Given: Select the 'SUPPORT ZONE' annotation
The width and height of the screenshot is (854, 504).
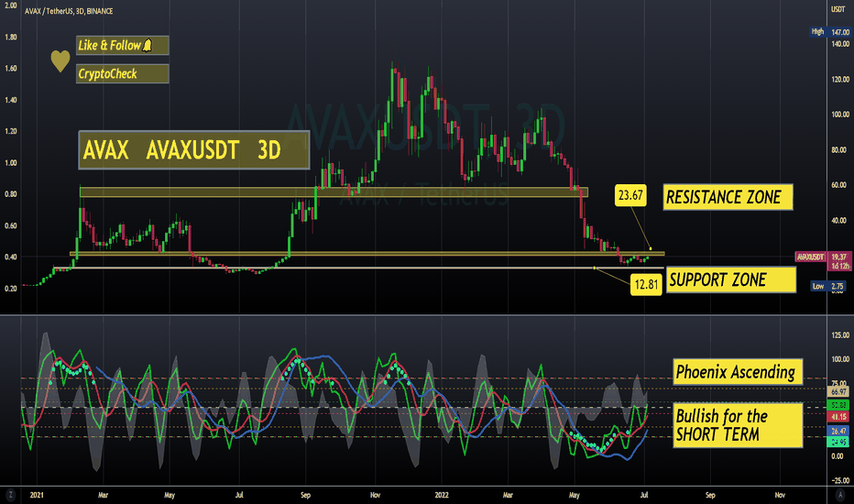Looking at the screenshot, I should (731, 280).
